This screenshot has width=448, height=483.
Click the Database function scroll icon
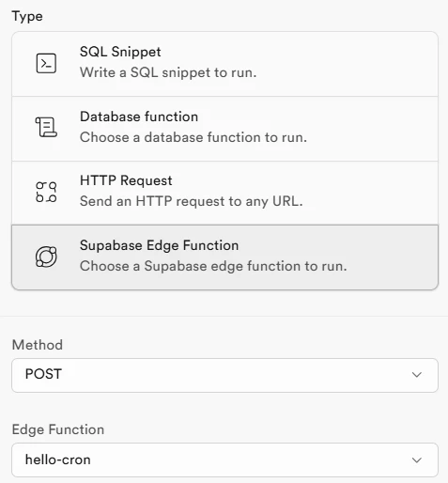(46, 127)
